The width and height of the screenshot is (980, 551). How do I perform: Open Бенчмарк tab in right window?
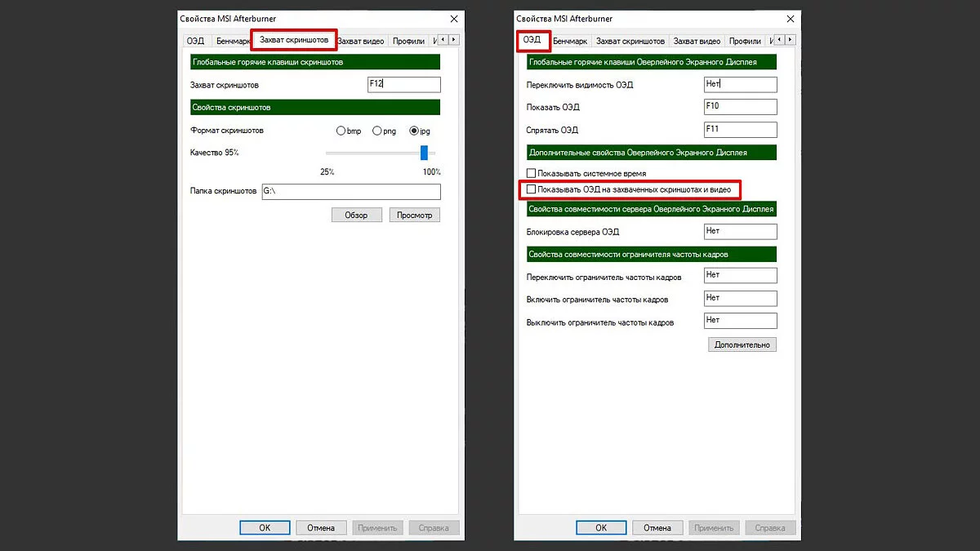(569, 41)
